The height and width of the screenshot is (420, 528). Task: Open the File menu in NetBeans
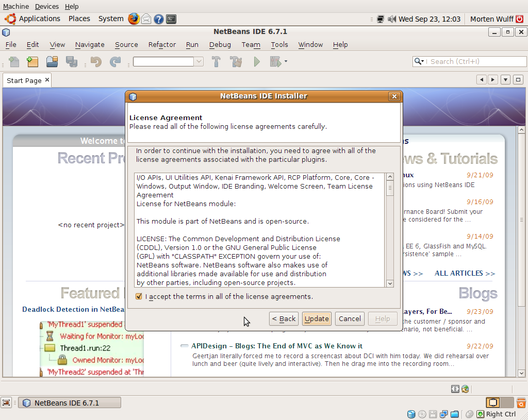pos(11,44)
